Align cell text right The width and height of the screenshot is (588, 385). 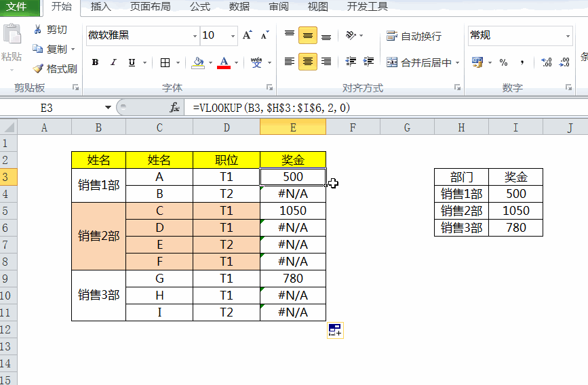tap(326, 62)
